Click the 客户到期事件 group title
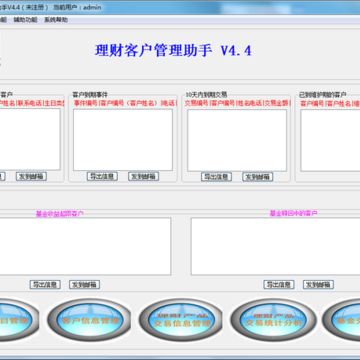The height and width of the screenshot is (360, 360). coord(90,95)
